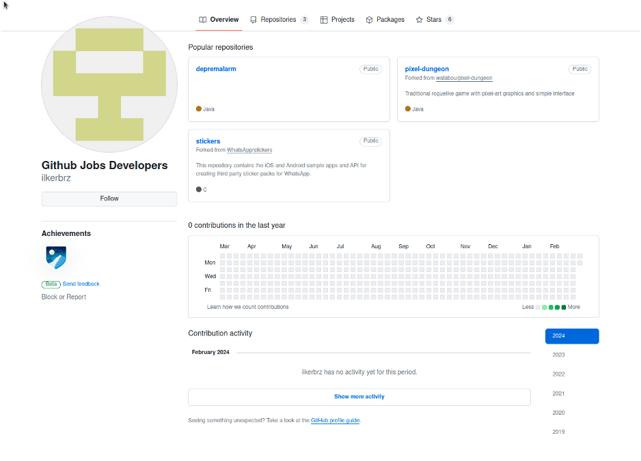Select year 2020 in activity filter
The height and width of the screenshot is (461, 641).
[572, 413]
